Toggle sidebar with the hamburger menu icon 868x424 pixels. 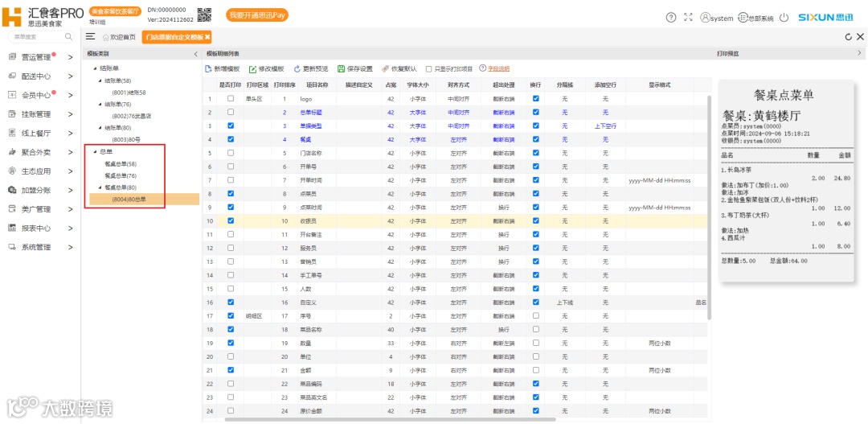(x=90, y=36)
